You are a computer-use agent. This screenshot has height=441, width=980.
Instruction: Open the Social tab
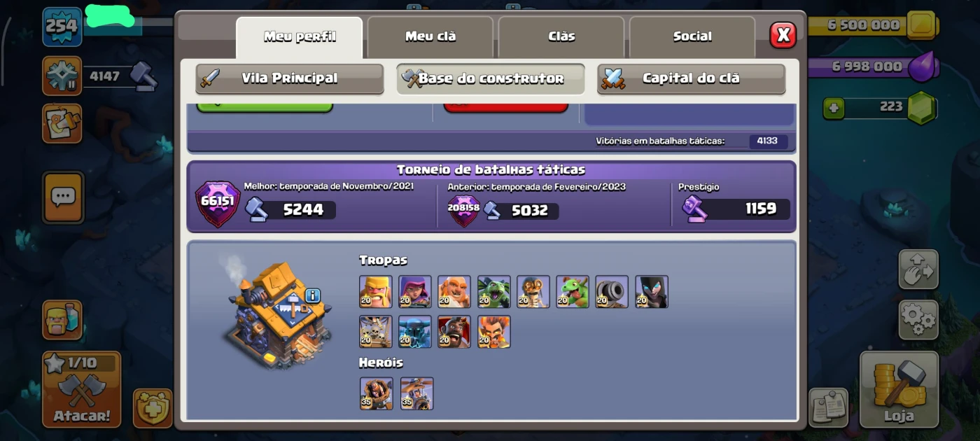[692, 36]
